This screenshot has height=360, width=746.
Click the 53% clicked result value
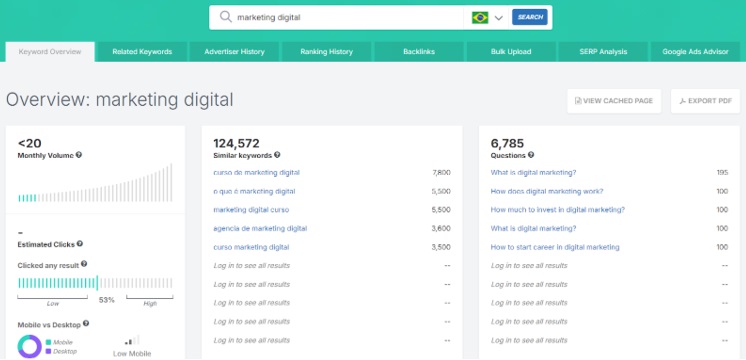click(107, 300)
